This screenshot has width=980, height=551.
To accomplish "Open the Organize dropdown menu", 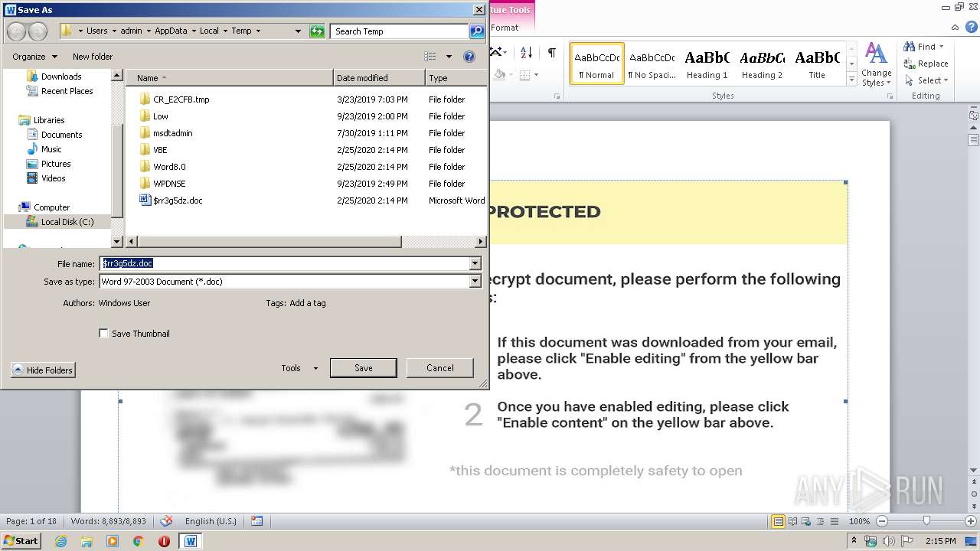I will pyautogui.click(x=34, y=57).
